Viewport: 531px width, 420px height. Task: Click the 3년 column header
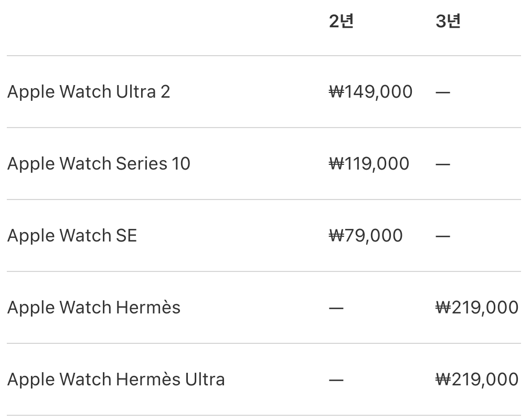click(x=448, y=22)
